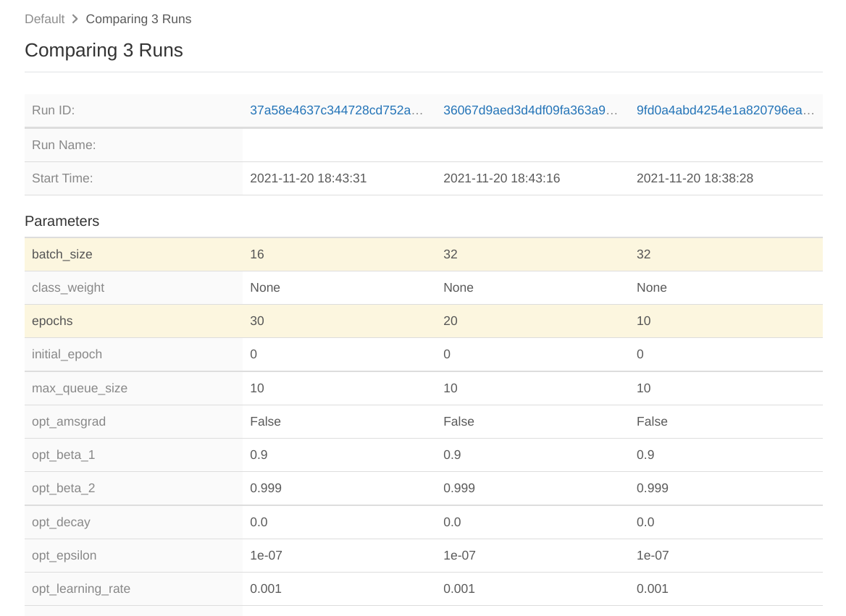
Task: Click the large "Comparing 3 Runs" page heading
Action: [x=104, y=51]
